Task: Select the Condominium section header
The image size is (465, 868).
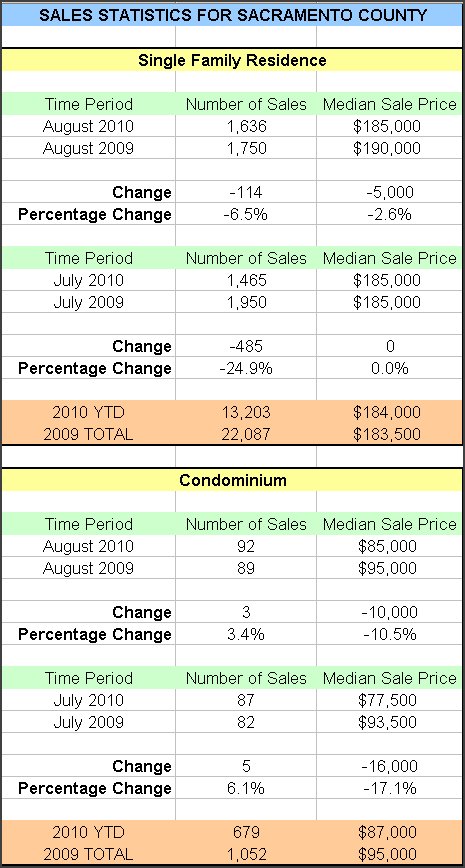Action: [x=232, y=480]
